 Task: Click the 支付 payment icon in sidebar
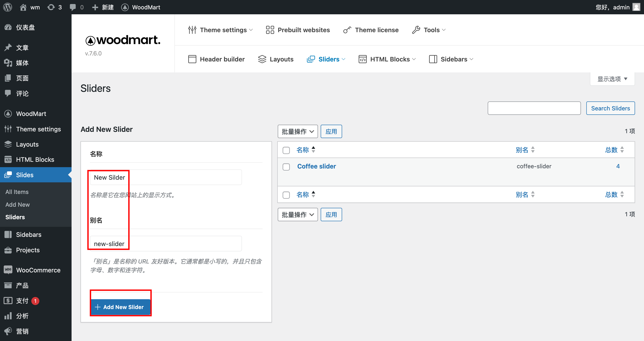(8, 301)
